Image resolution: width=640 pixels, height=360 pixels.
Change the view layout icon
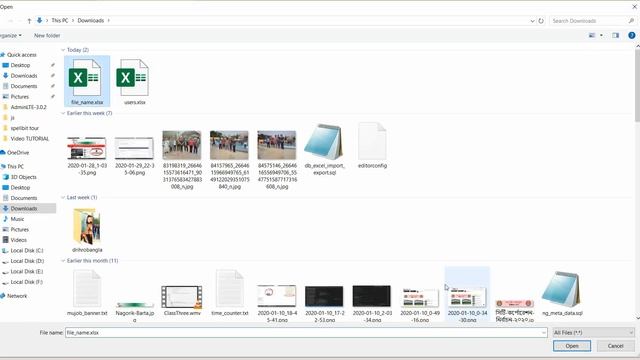click(x=592, y=36)
